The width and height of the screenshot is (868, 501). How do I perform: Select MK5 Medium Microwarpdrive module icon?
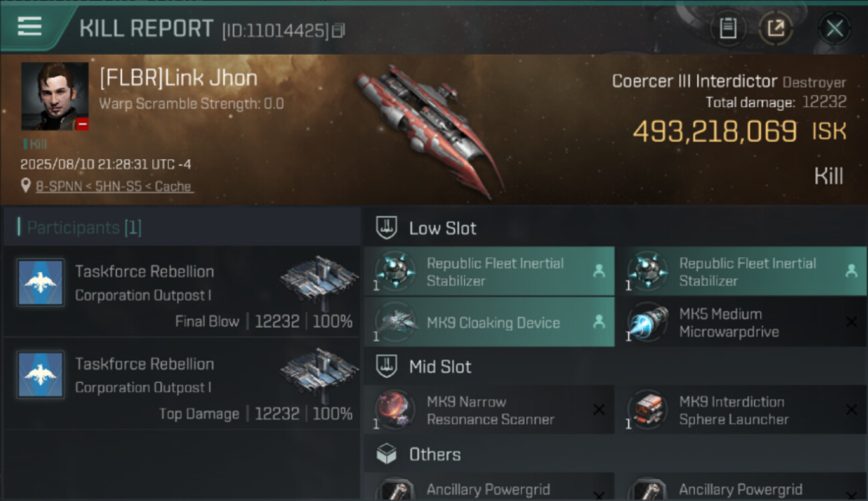(x=648, y=323)
